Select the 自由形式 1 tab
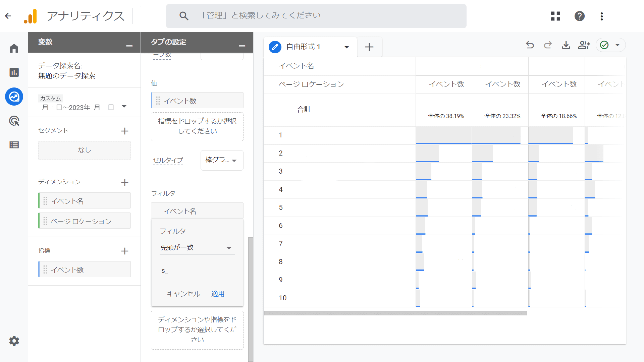This screenshot has width=644, height=362. coord(303,47)
